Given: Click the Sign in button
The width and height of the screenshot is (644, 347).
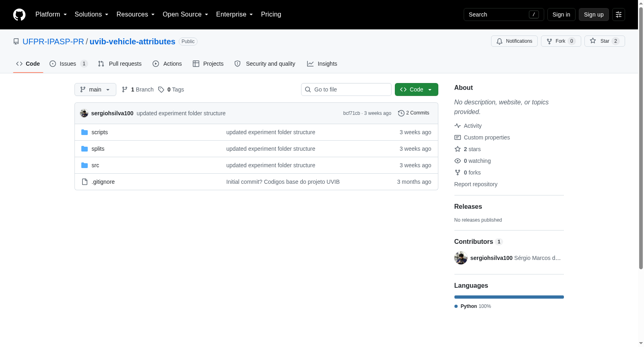Looking at the screenshot, I should click(561, 15).
